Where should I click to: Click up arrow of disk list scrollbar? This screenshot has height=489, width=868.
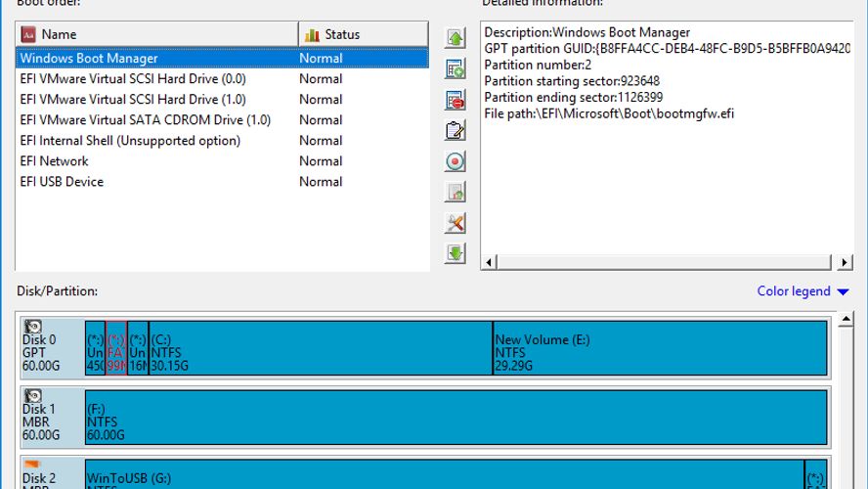(846, 320)
